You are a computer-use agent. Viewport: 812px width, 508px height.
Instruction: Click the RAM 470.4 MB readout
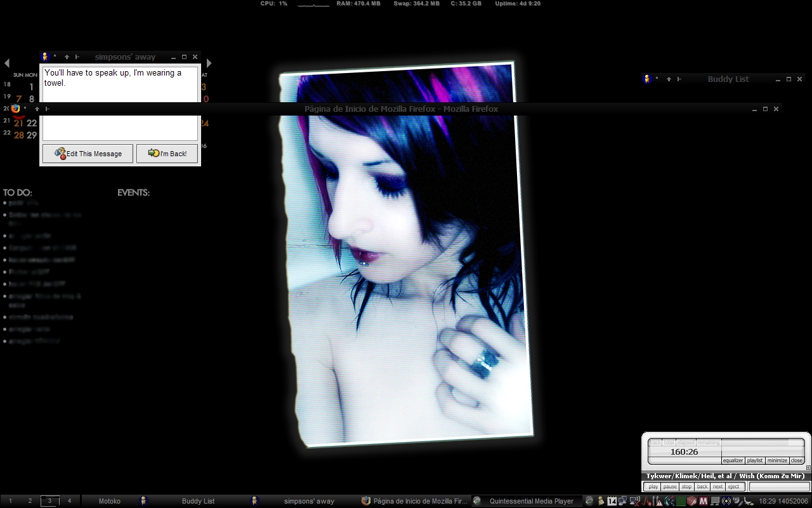(358, 4)
